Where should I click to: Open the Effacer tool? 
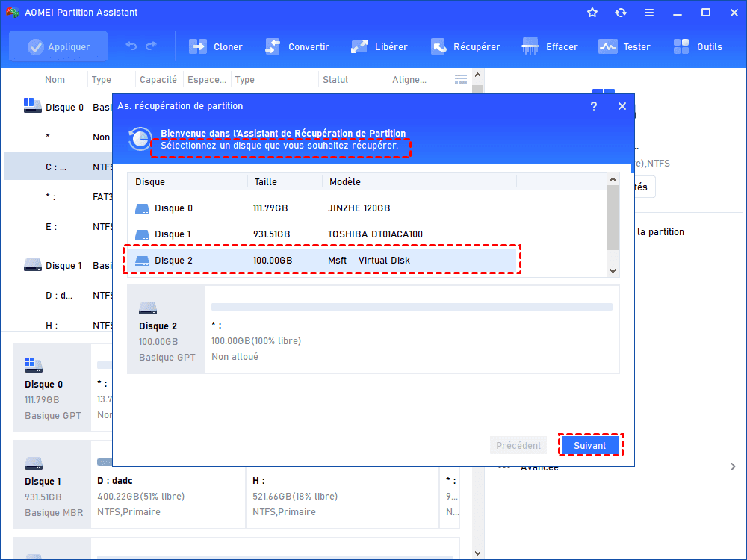click(x=549, y=46)
